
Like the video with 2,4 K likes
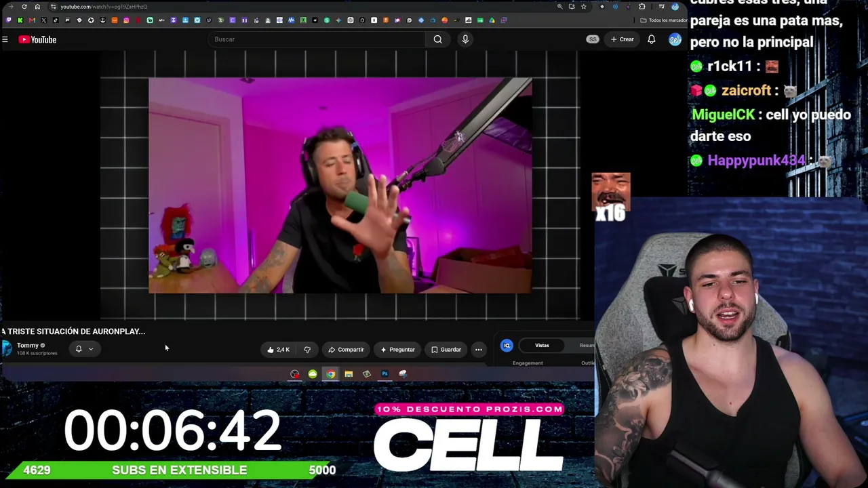point(279,350)
